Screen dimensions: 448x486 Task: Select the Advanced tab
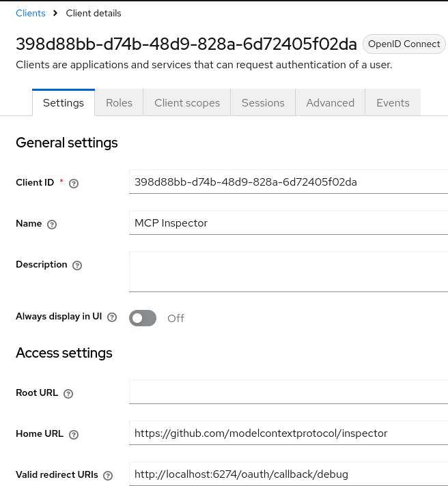(x=331, y=103)
